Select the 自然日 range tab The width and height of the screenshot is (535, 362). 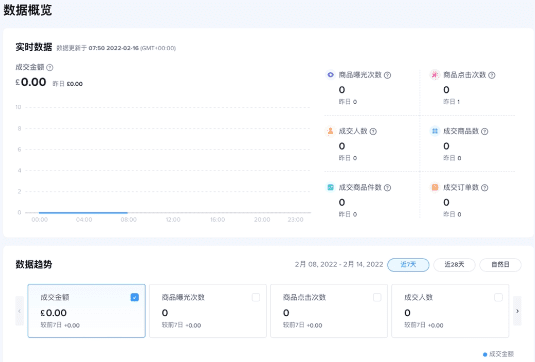pyautogui.click(x=500, y=265)
